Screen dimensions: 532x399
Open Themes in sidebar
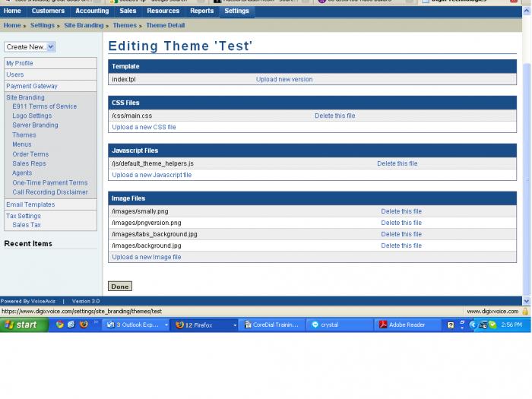click(24, 135)
